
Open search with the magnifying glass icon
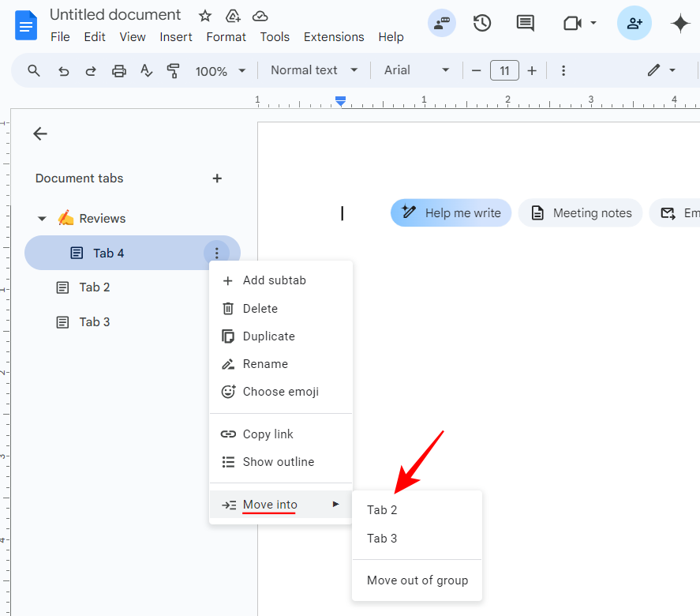click(x=33, y=70)
